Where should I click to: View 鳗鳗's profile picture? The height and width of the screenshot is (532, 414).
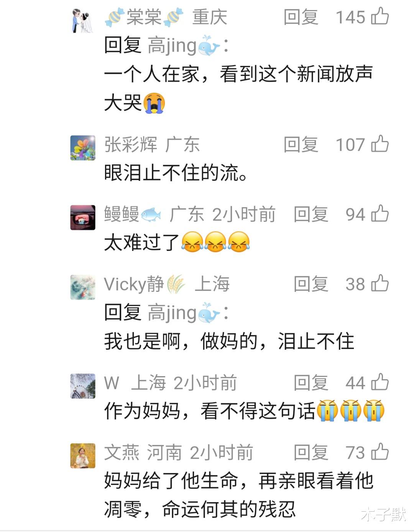click(x=83, y=218)
